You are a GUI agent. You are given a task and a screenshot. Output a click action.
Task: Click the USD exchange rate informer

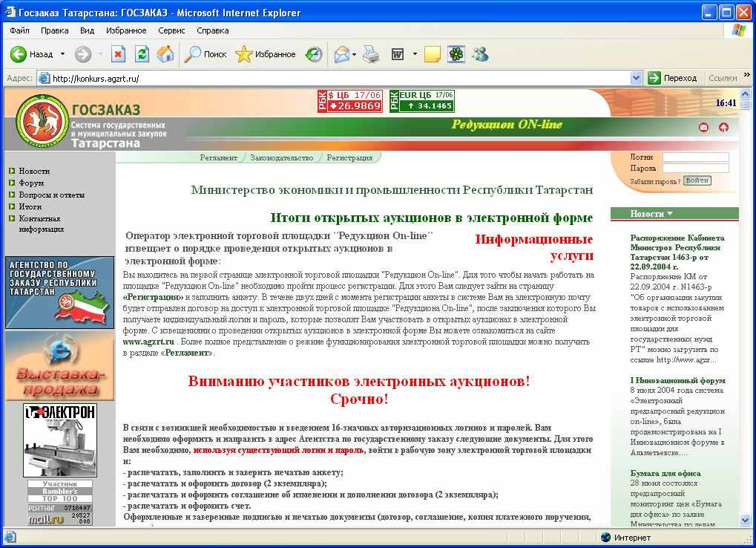pos(350,101)
